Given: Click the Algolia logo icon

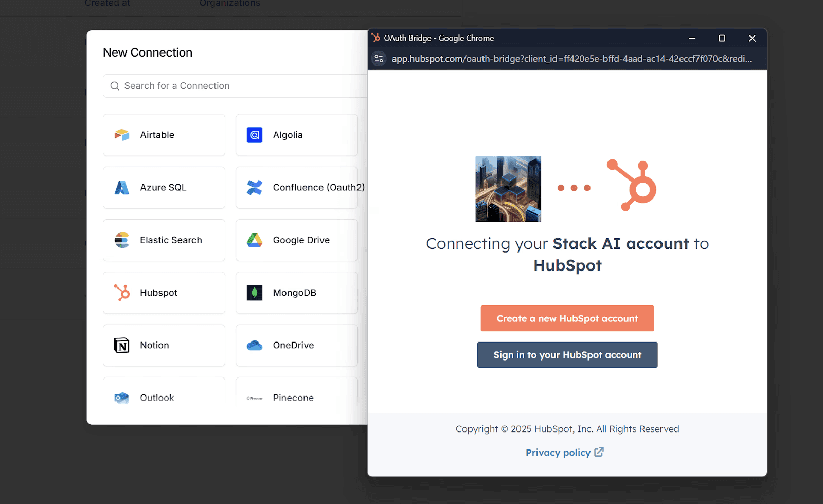Looking at the screenshot, I should pyautogui.click(x=255, y=135).
